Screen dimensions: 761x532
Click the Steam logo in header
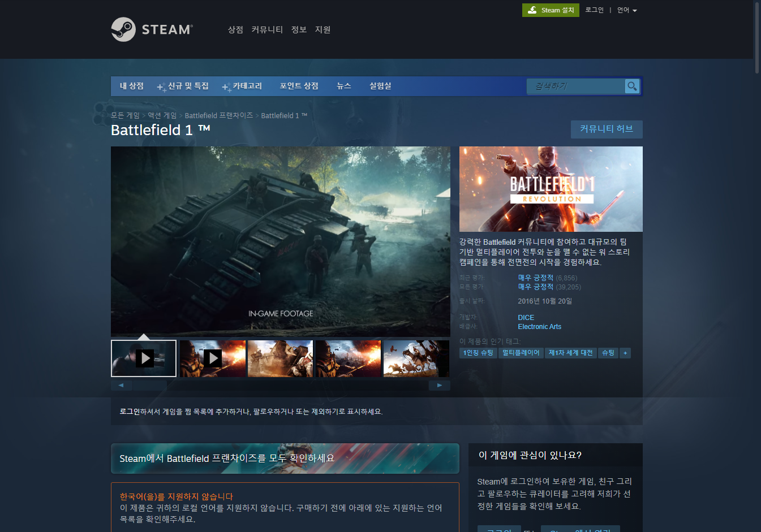coord(152,29)
